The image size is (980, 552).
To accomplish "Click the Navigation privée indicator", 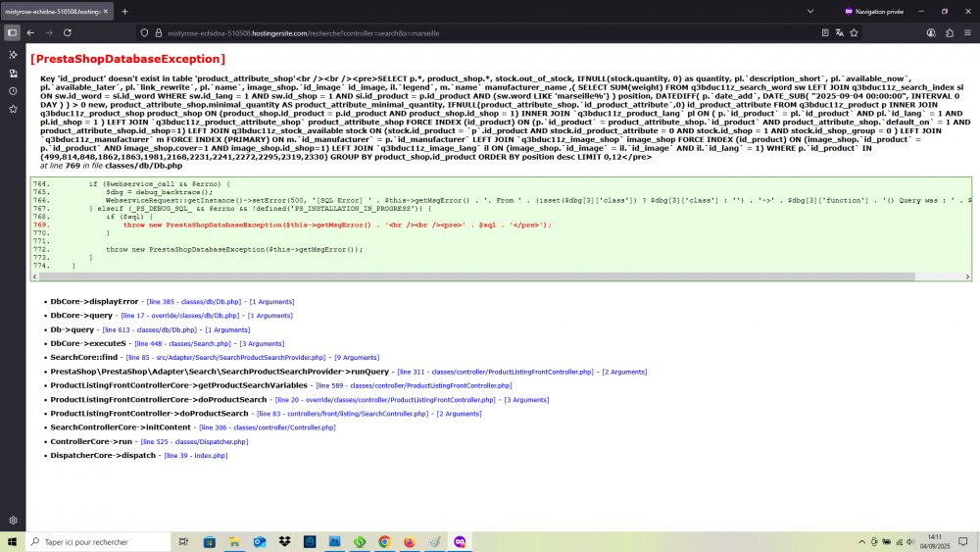I will pyautogui.click(x=874, y=11).
